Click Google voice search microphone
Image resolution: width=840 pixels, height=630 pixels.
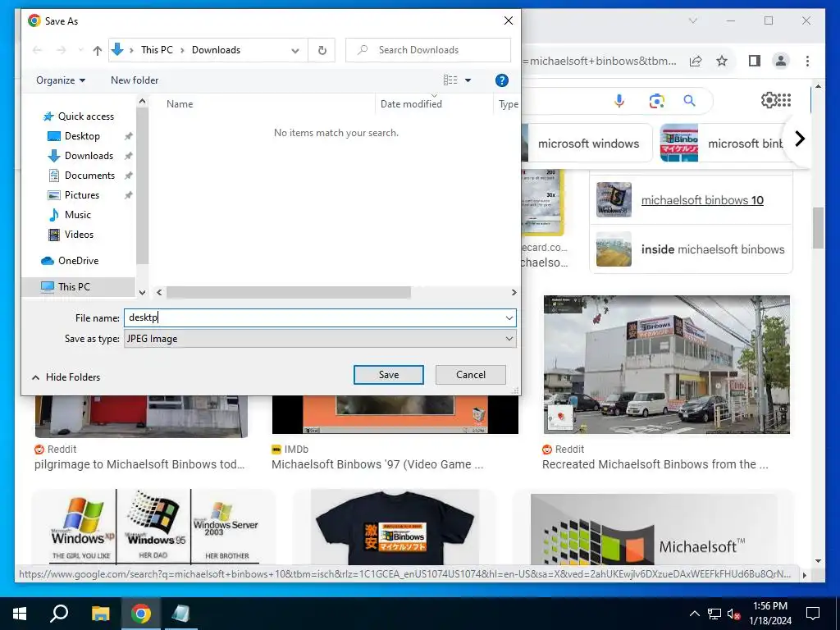tap(619, 100)
